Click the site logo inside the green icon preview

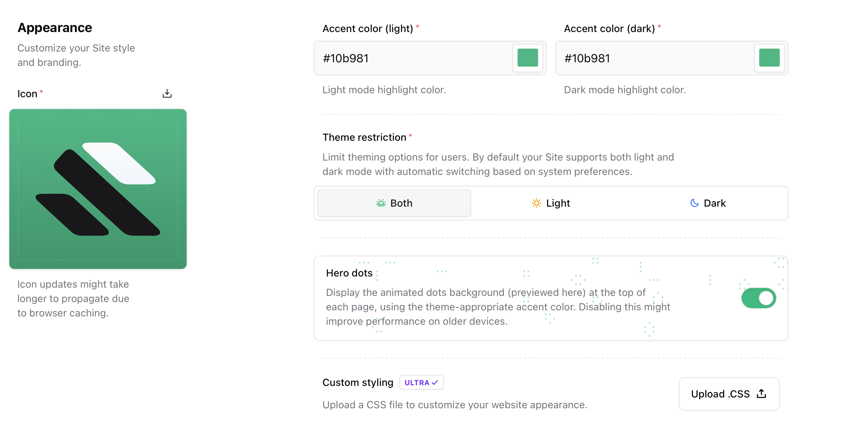tap(98, 189)
